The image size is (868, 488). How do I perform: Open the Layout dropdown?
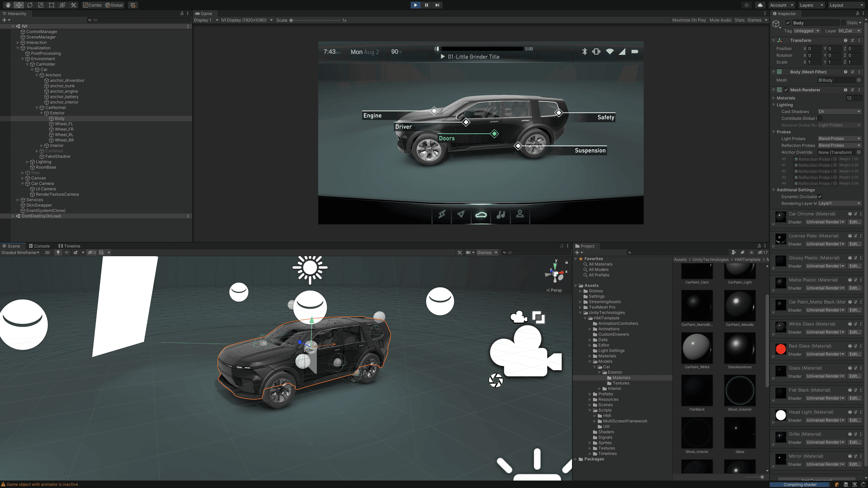[845, 5]
